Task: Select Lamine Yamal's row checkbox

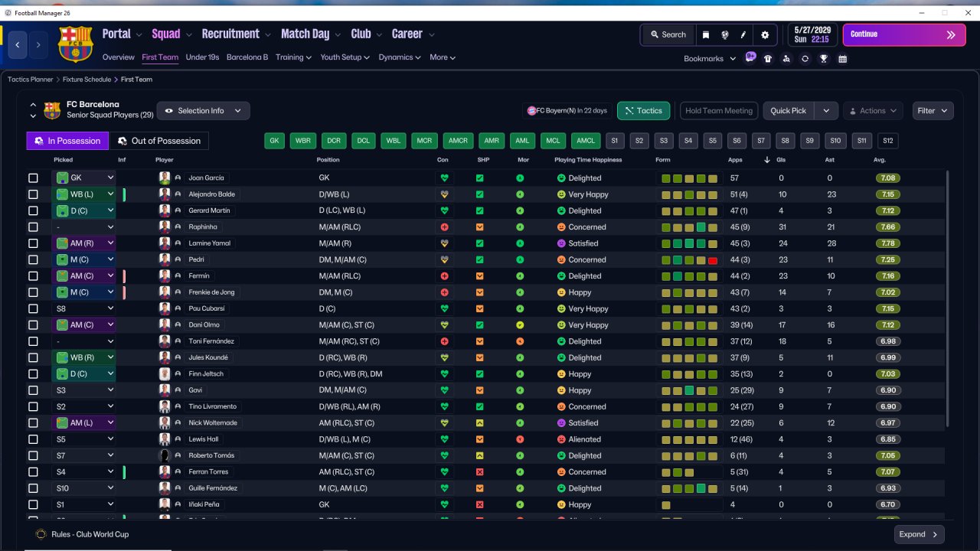Action: tap(33, 243)
